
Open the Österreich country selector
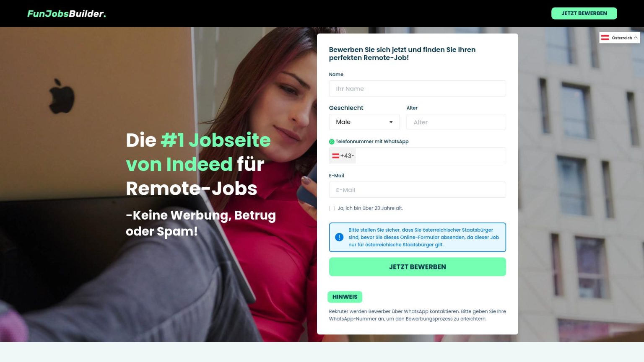(x=620, y=38)
